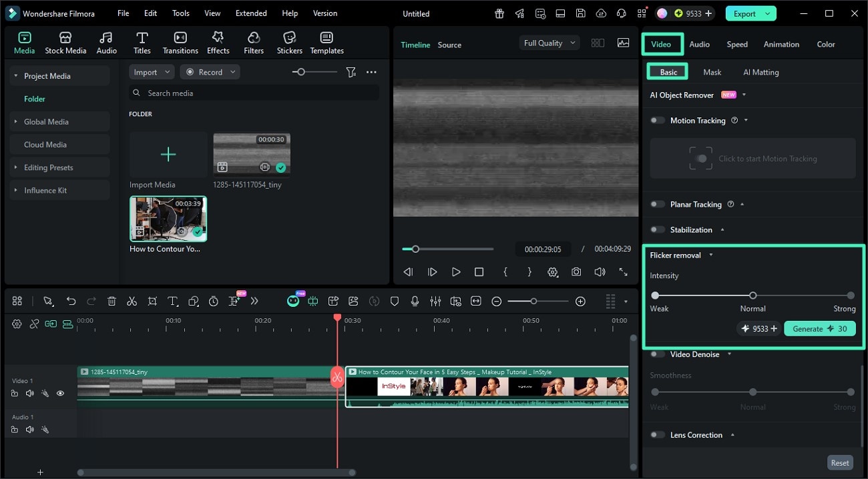The width and height of the screenshot is (868, 479).
Task: Switch to the Animation tab
Action: click(781, 45)
